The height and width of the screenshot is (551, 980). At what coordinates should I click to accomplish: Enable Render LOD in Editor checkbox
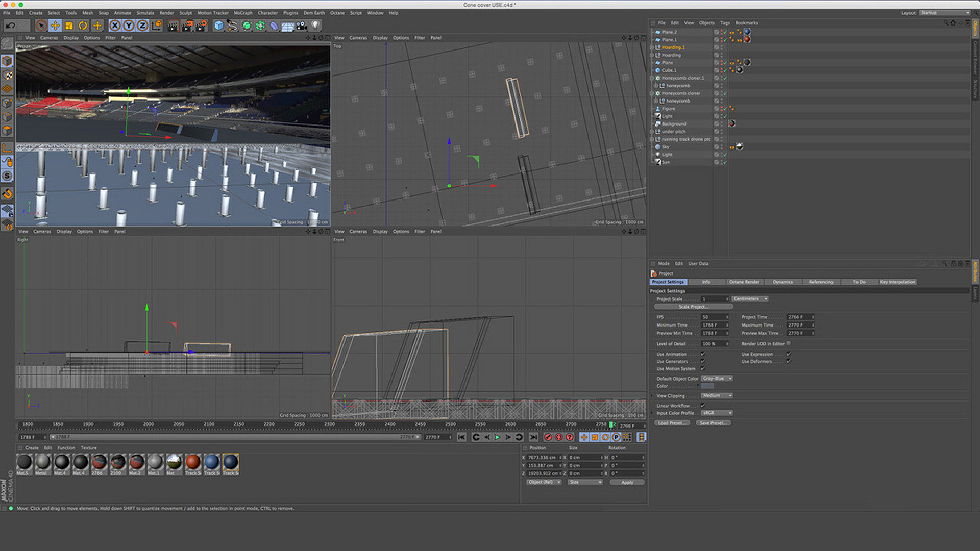click(789, 343)
